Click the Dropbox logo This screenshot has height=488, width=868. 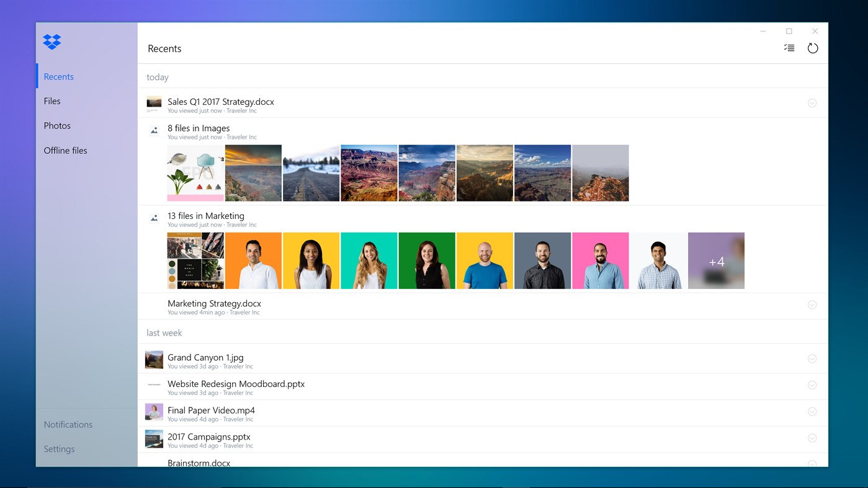51,42
